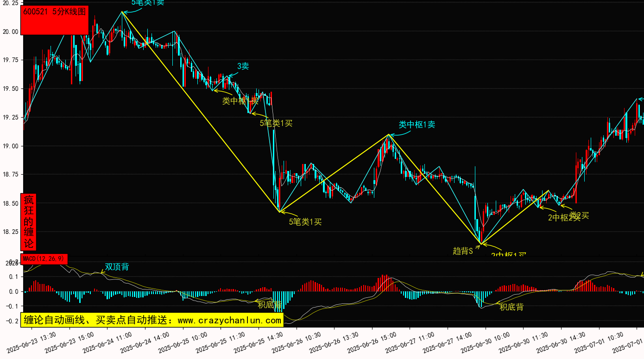Click the 2025-06-23 15:00 time axis label

[69, 342]
